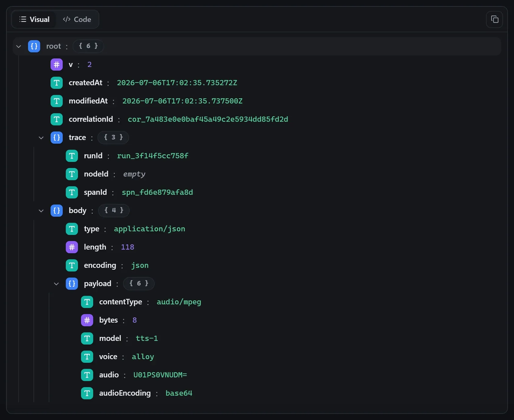Collapse the root node chevron
514x420 pixels.
coord(19,46)
